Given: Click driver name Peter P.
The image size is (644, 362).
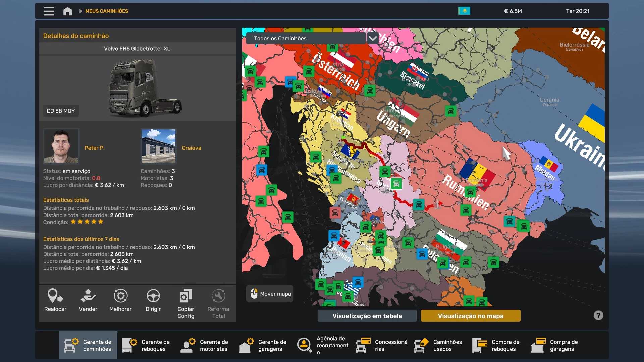Looking at the screenshot, I should click(x=94, y=148).
